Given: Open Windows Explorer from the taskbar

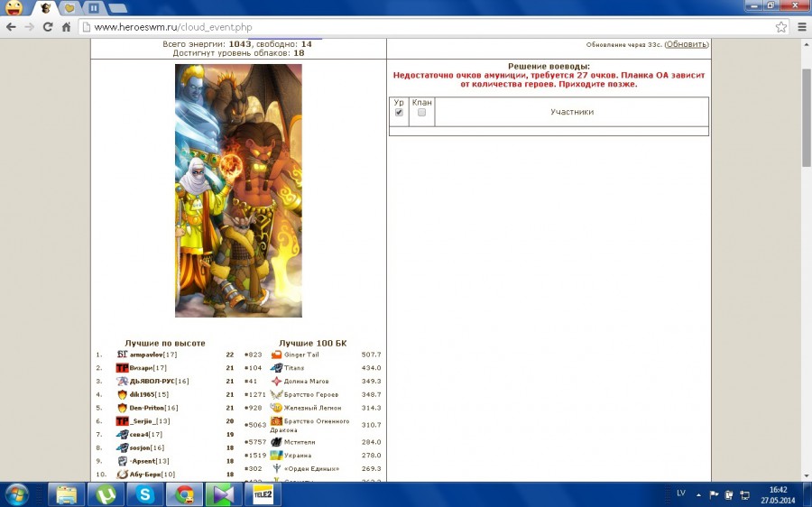Looking at the screenshot, I should pyautogui.click(x=66, y=495).
